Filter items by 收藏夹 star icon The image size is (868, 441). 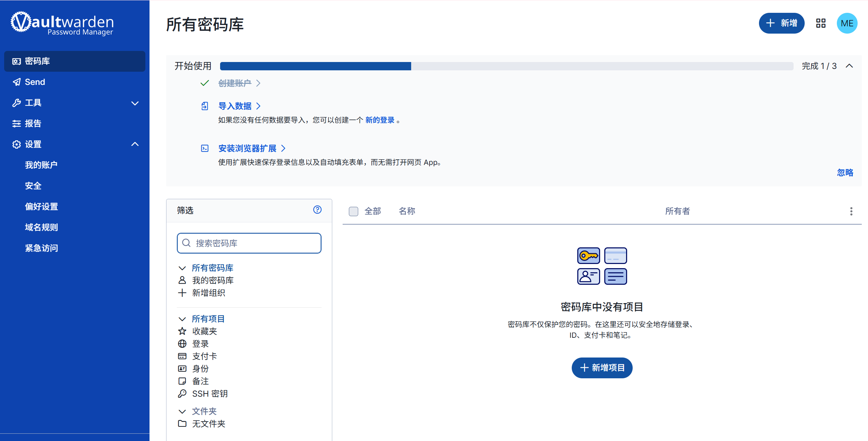point(182,331)
